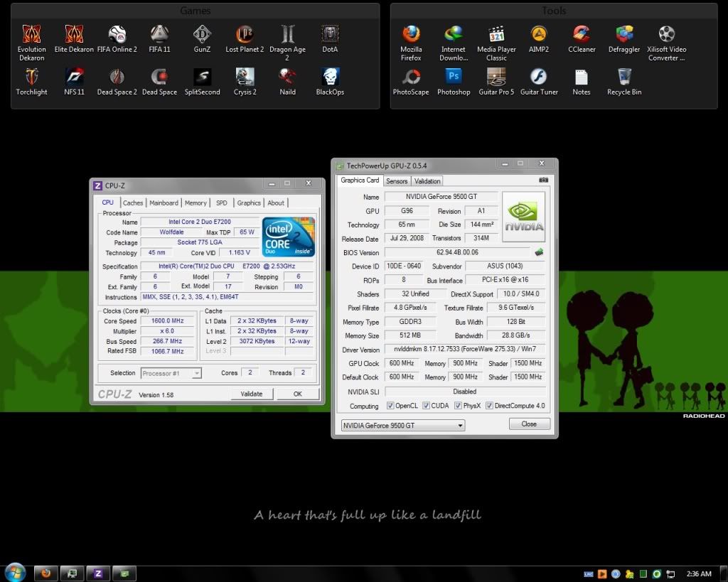Launch the Mozilla Firefox desktop shortcut
Screen dimensions: 728x582
[x=411, y=43]
